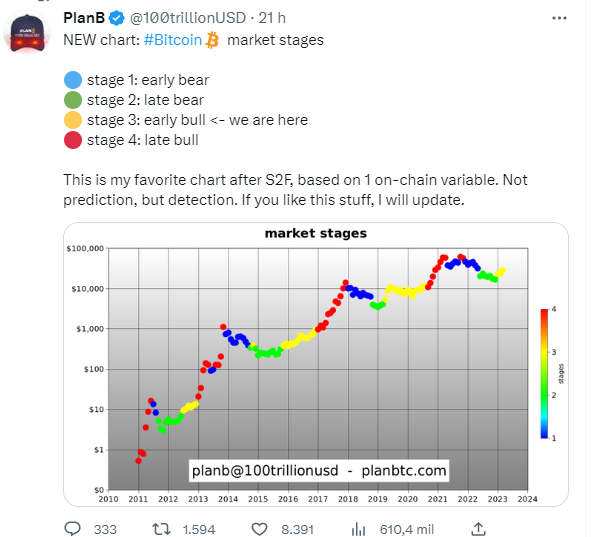The width and height of the screenshot is (598, 537).
Task: Click the stages color scale legend
Action: (549, 373)
